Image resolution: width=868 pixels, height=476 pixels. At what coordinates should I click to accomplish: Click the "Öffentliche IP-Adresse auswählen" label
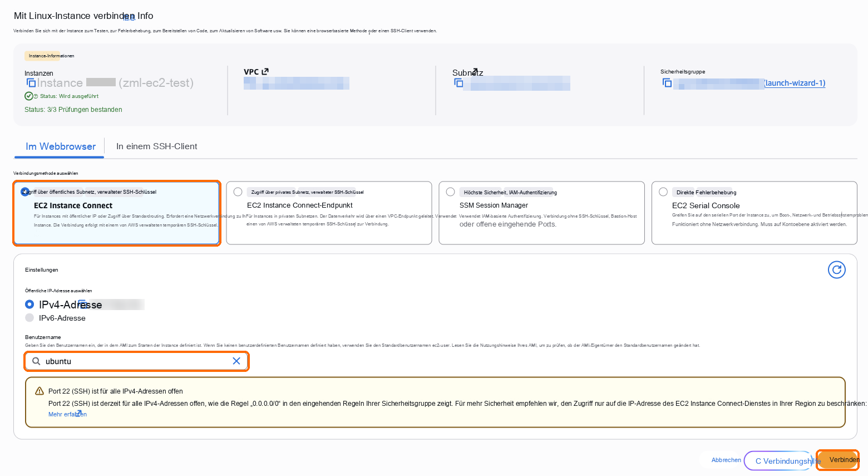pyautogui.click(x=58, y=291)
